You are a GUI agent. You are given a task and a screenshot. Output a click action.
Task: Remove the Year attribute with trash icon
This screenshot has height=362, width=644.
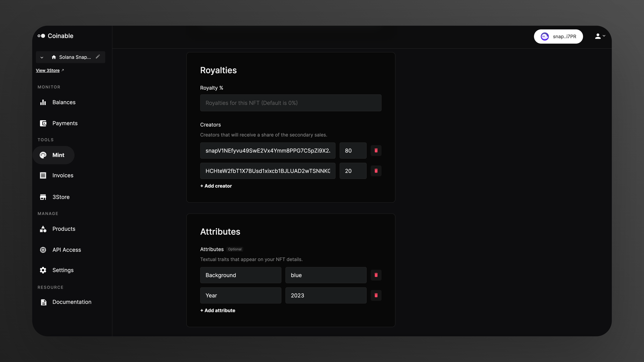click(x=376, y=295)
